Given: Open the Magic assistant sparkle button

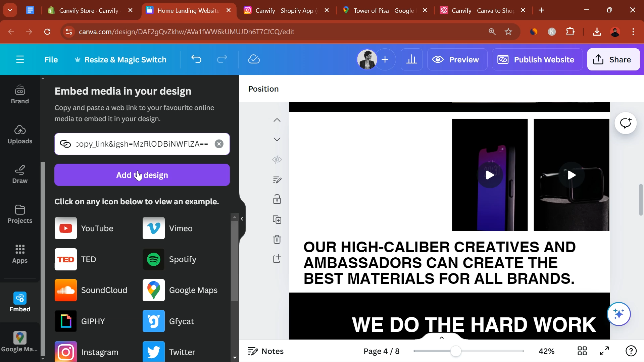Looking at the screenshot, I should click(x=618, y=314).
